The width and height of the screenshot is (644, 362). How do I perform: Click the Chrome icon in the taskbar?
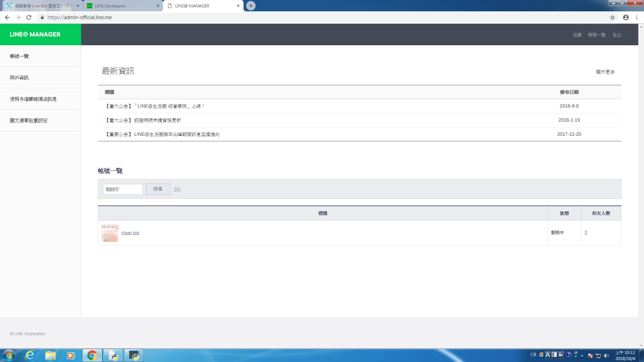point(92,356)
